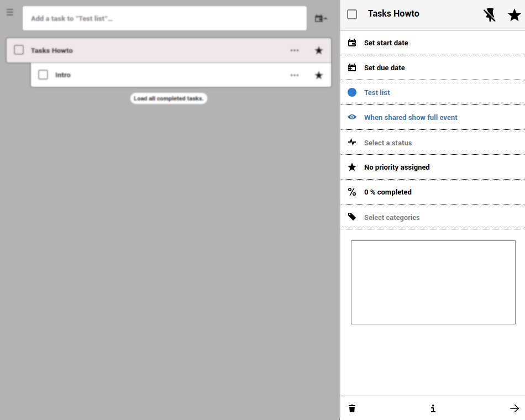Open three-dots menu for Tasks Howto

(295, 51)
